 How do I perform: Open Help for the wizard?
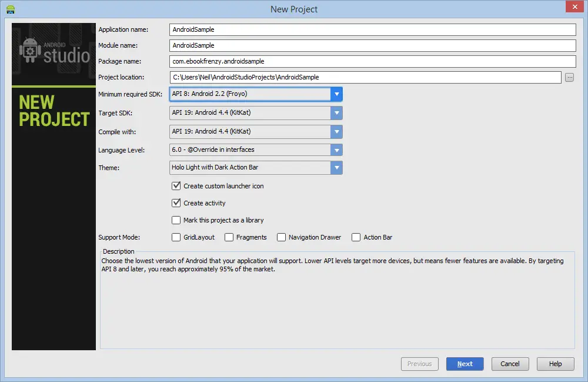pyautogui.click(x=555, y=364)
